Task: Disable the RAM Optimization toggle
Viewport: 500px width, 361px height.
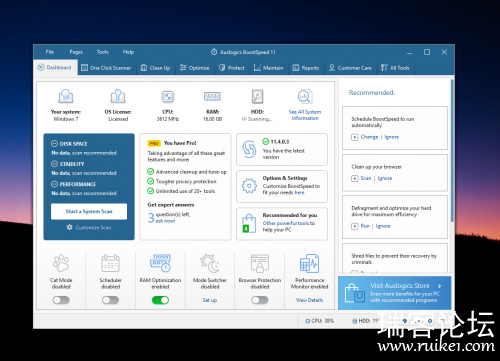Action: pos(160,300)
